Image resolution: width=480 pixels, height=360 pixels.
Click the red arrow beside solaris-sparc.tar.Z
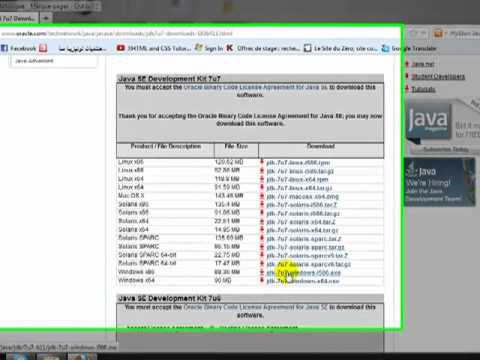coord(262,239)
